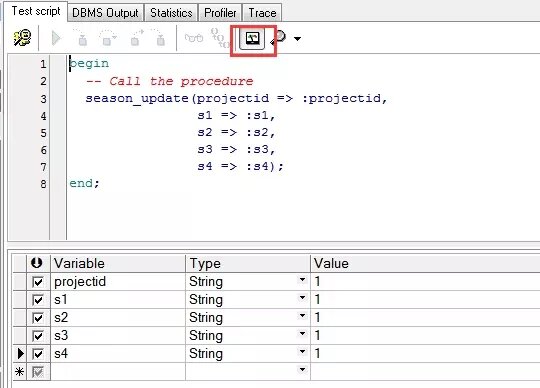Viewport: 540px width, 388px height.
Task: Open the Type dropdown for s4
Action: coord(302,352)
